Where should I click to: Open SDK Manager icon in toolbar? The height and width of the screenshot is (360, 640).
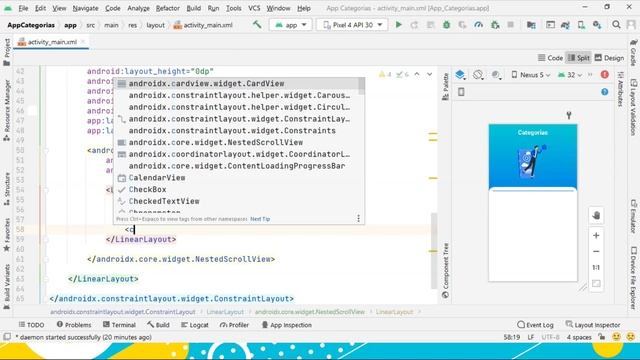(x=597, y=25)
